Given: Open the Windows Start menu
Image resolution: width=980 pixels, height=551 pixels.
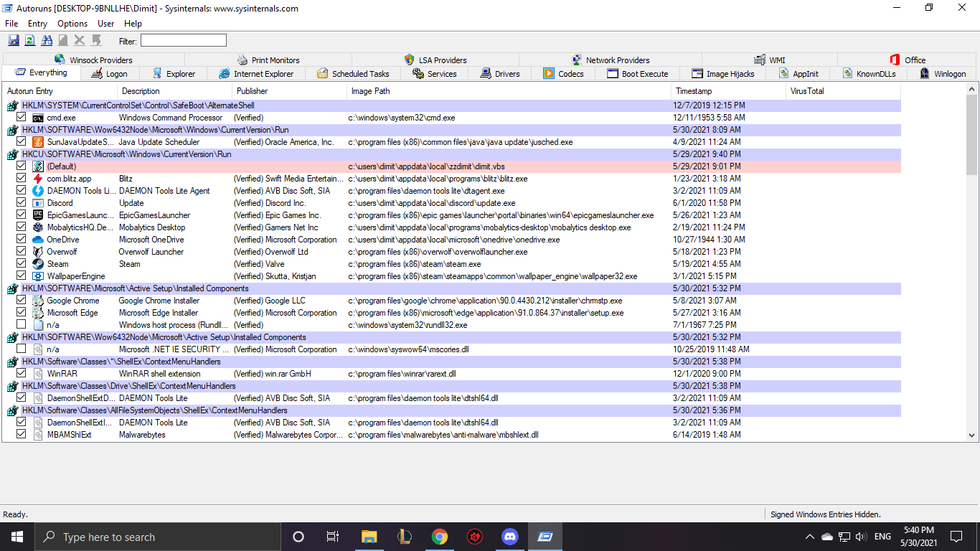Looking at the screenshot, I should [x=17, y=537].
